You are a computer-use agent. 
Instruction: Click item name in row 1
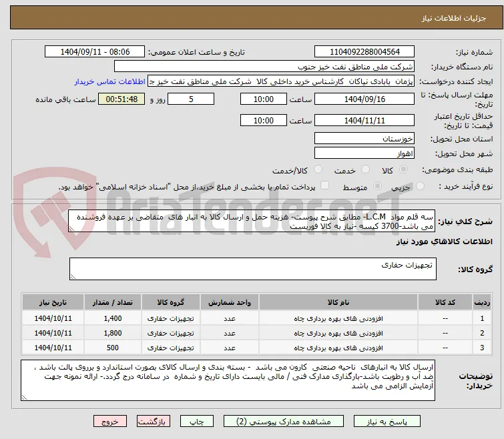click(x=338, y=318)
